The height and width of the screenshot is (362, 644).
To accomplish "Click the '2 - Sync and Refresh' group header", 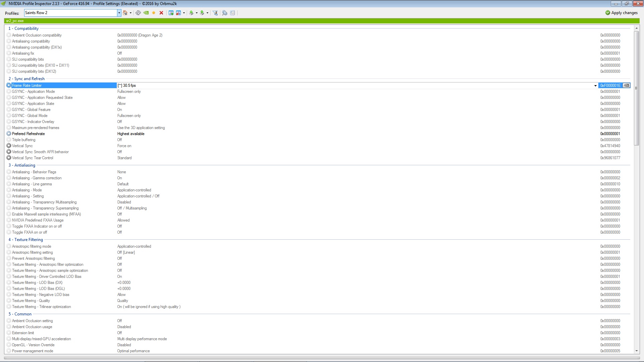I will pyautogui.click(x=26, y=79).
